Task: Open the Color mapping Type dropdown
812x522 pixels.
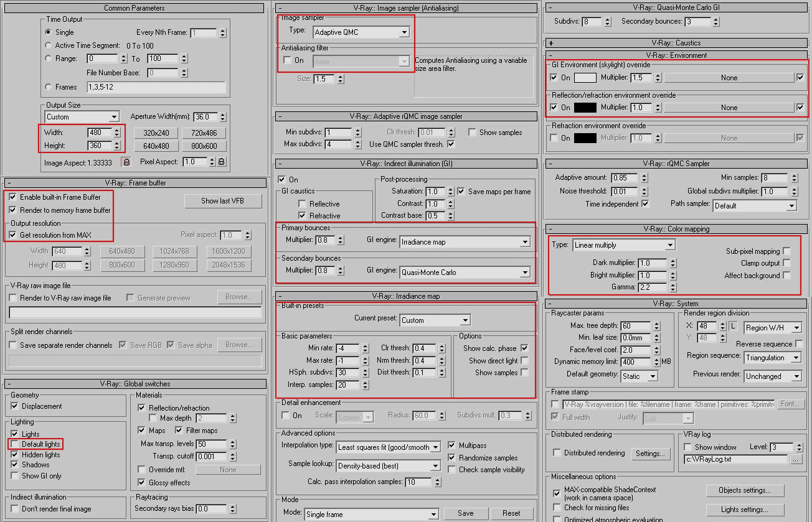Action: tap(624, 245)
